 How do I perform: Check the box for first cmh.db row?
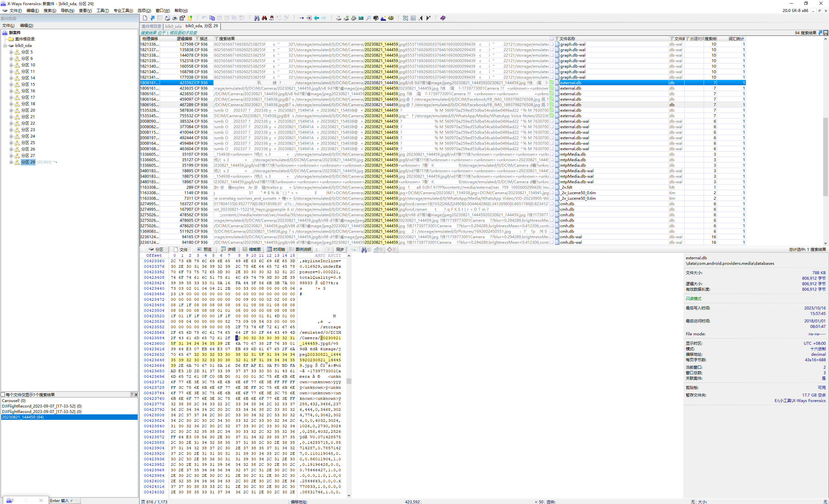pyautogui.click(x=552, y=204)
